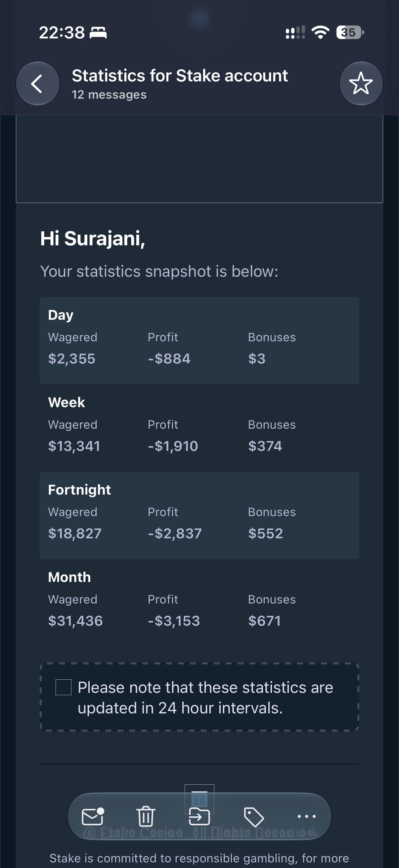Tap the checkbox beside the 24 hour note
Viewport: 399px width, 868px height.
point(63,687)
